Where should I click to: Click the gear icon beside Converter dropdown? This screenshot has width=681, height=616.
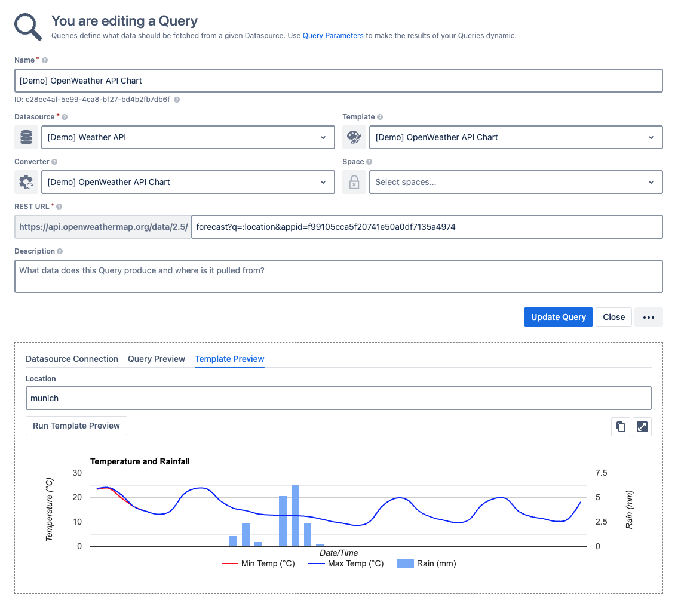pyautogui.click(x=26, y=182)
